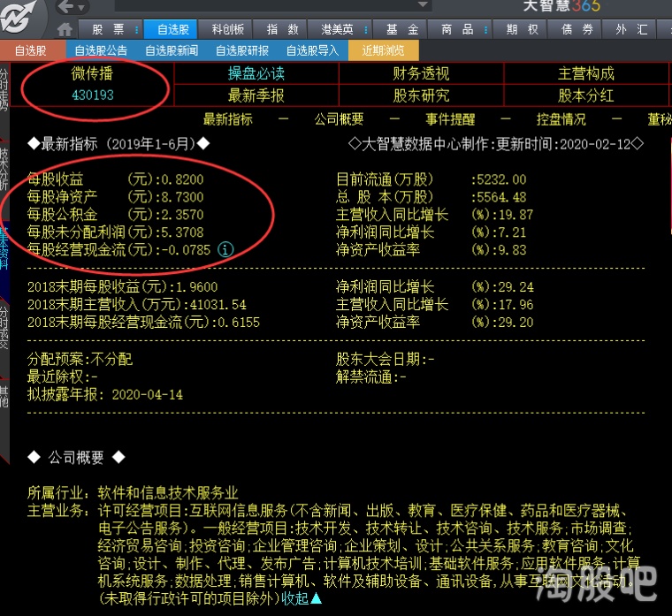Open 操盘必读 section
Image resolution: width=672 pixels, height=616 pixels.
256,73
